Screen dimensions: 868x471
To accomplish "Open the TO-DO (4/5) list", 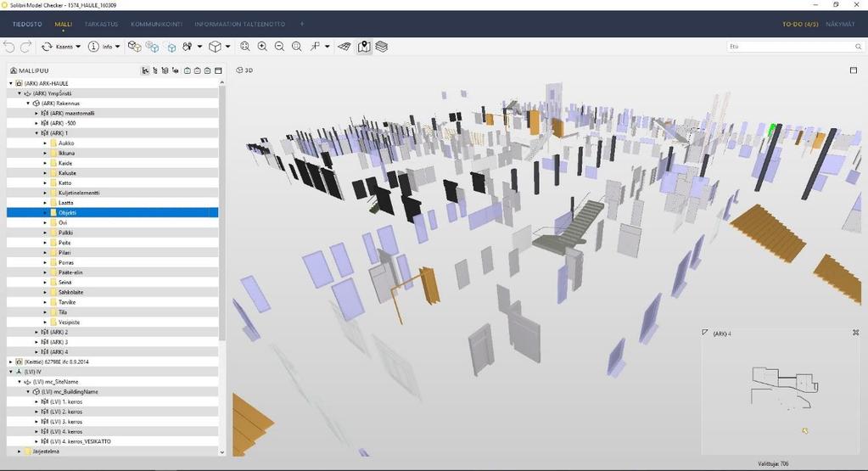I will (x=800, y=25).
